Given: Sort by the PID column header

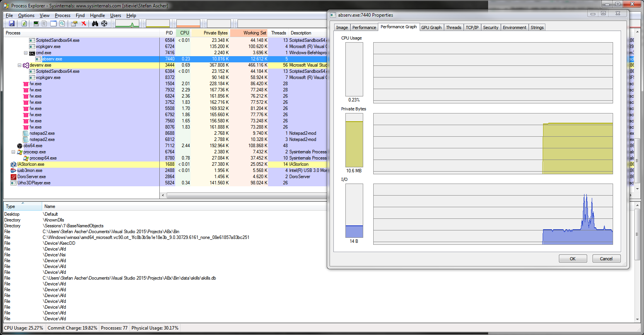Looking at the screenshot, I should [168, 33].
